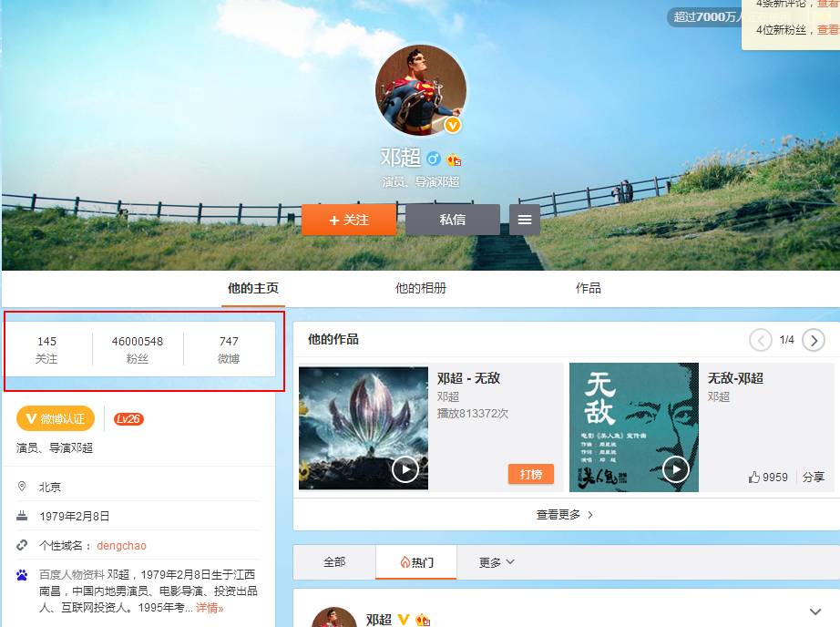Click the 播放813372次 play count text
This screenshot has height=627, width=840.
pyautogui.click(x=473, y=414)
